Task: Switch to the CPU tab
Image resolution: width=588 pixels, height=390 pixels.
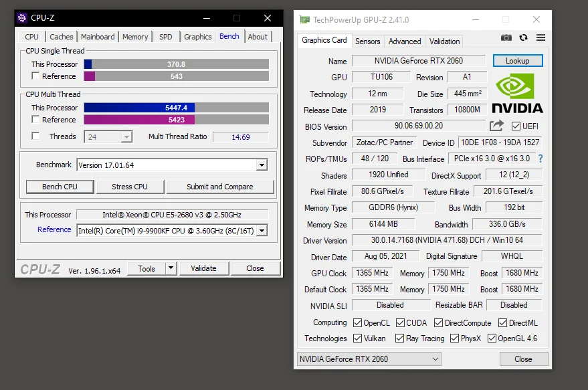Action: click(x=32, y=37)
